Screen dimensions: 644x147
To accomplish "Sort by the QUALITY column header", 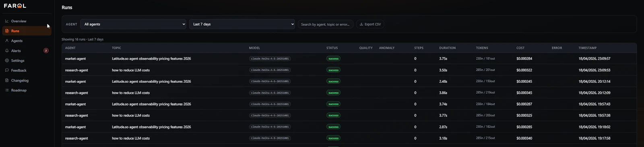I will 366,48.
